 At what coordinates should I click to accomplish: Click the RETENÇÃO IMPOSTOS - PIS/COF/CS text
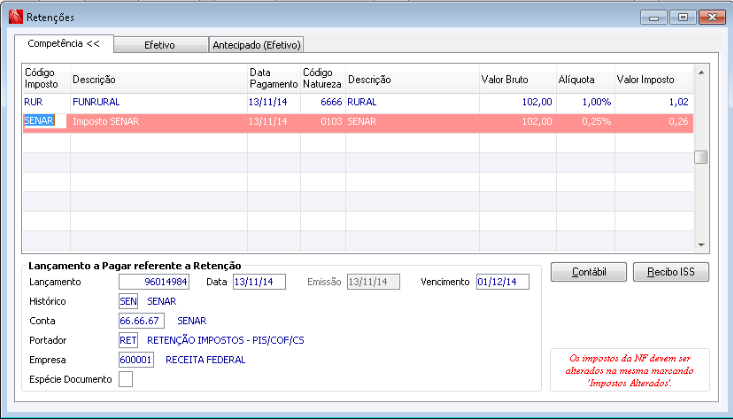coord(226,340)
